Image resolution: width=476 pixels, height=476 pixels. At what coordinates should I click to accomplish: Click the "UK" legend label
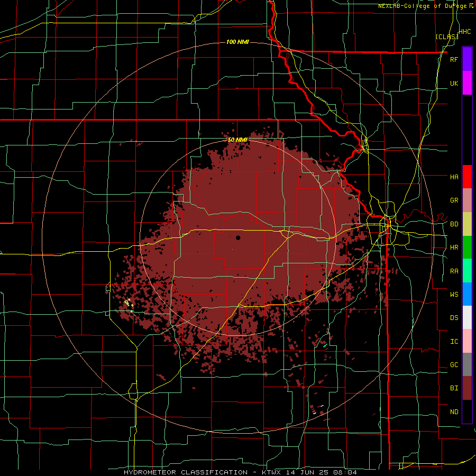pos(454,84)
